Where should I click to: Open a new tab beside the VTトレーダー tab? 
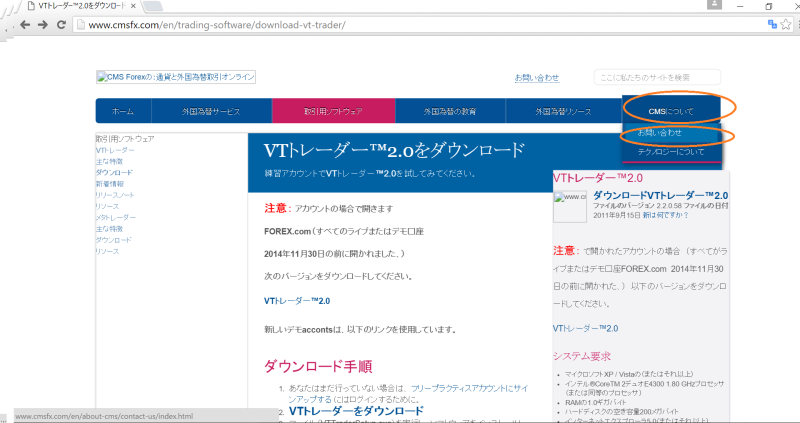tap(153, 6)
